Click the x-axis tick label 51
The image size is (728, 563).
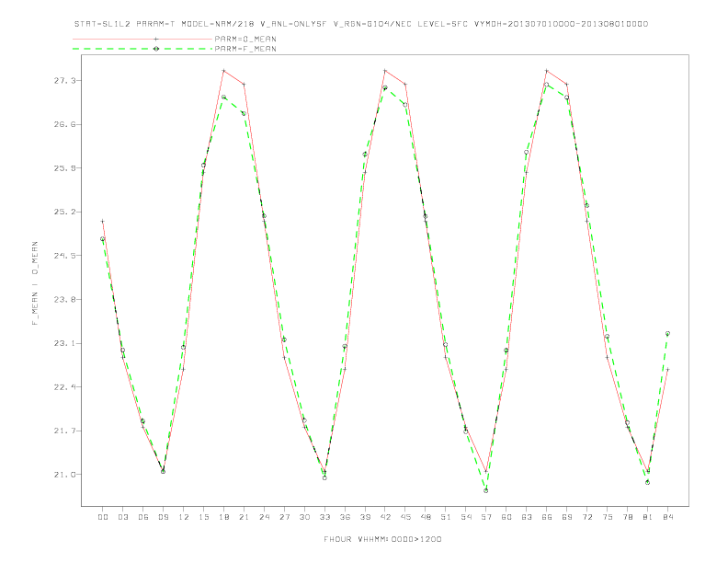point(446,517)
